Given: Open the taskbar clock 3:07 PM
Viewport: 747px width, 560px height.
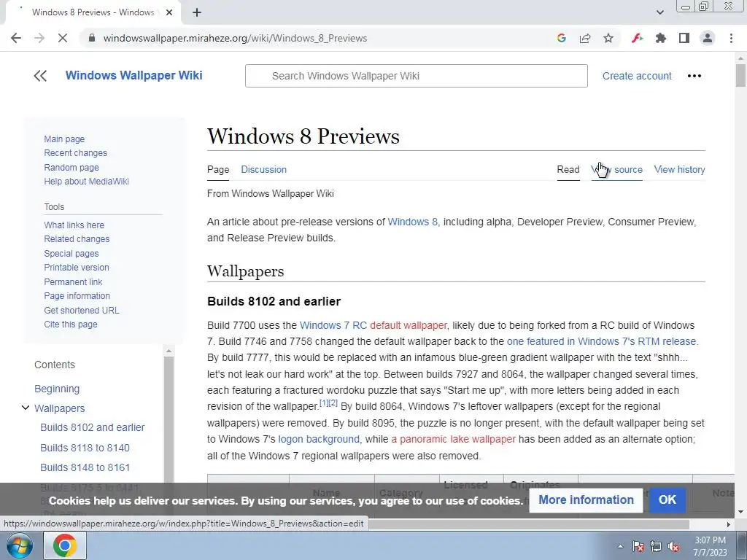Looking at the screenshot, I should (710, 546).
